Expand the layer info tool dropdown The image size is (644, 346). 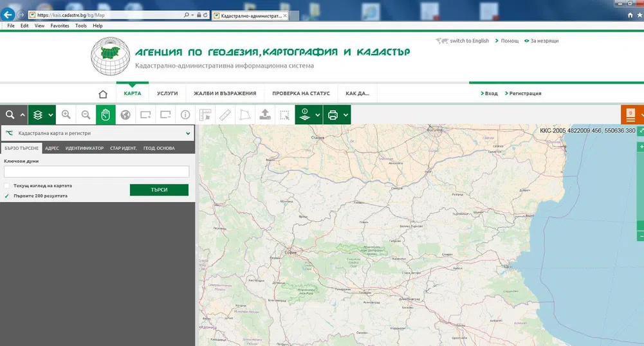tap(317, 115)
